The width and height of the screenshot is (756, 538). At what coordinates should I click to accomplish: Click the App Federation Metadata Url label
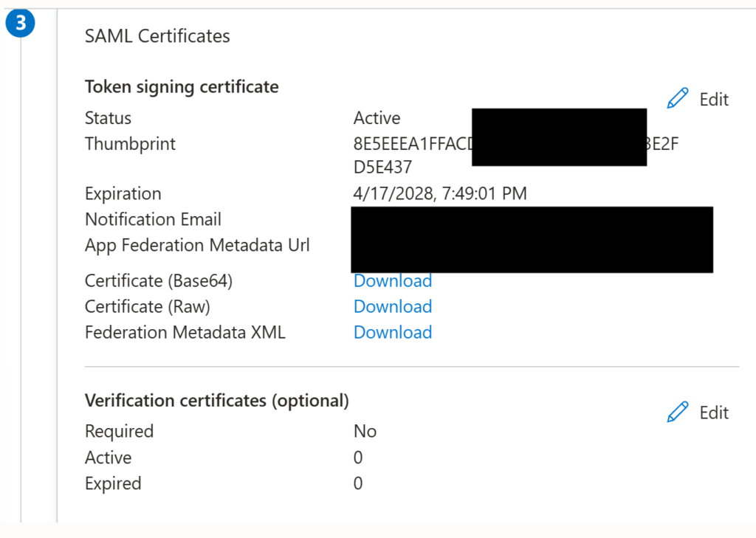pos(197,245)
